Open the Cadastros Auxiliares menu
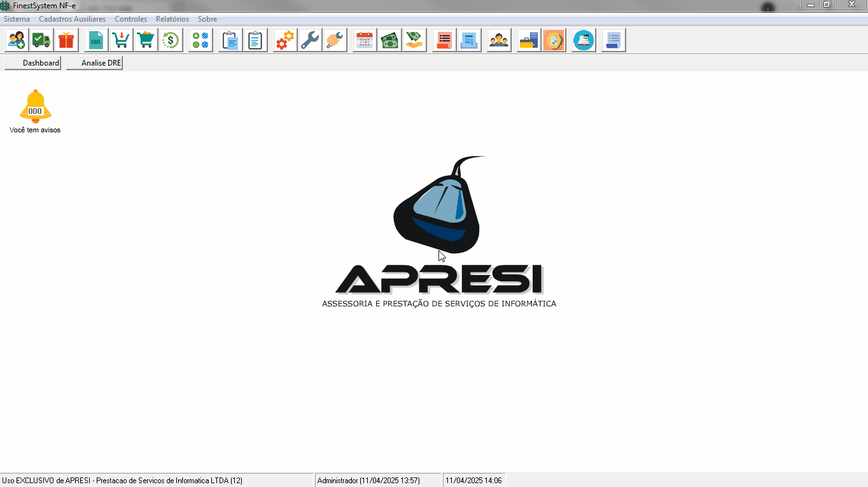 [72, 19]
